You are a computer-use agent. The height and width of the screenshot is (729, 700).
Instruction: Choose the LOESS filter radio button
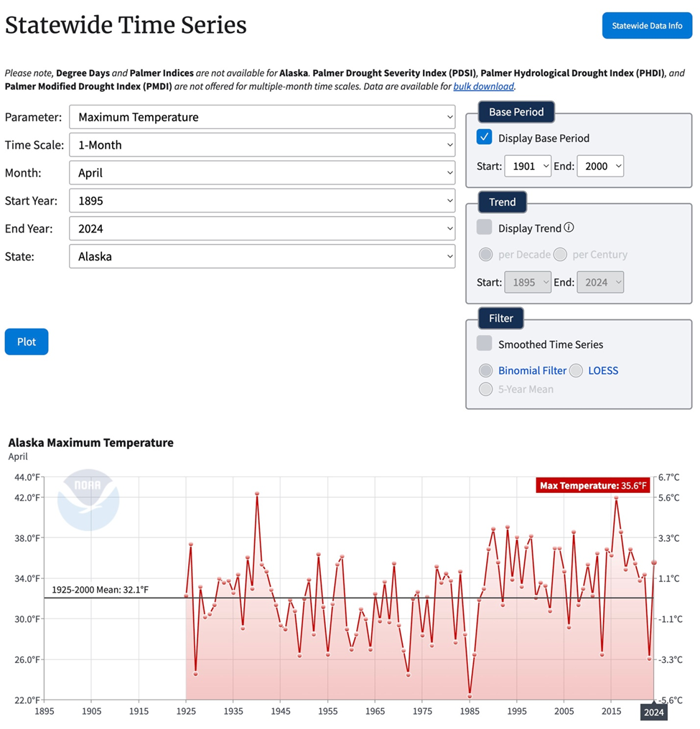576,370
